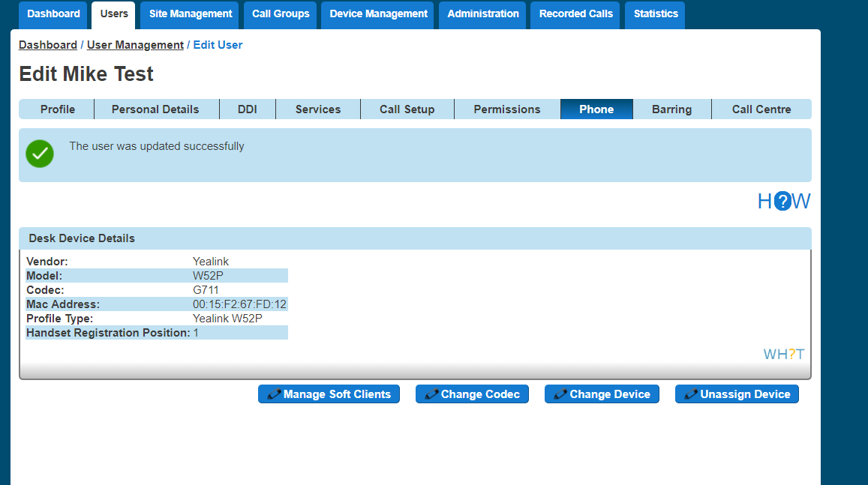Click the HOW help icon

[783, 202]
